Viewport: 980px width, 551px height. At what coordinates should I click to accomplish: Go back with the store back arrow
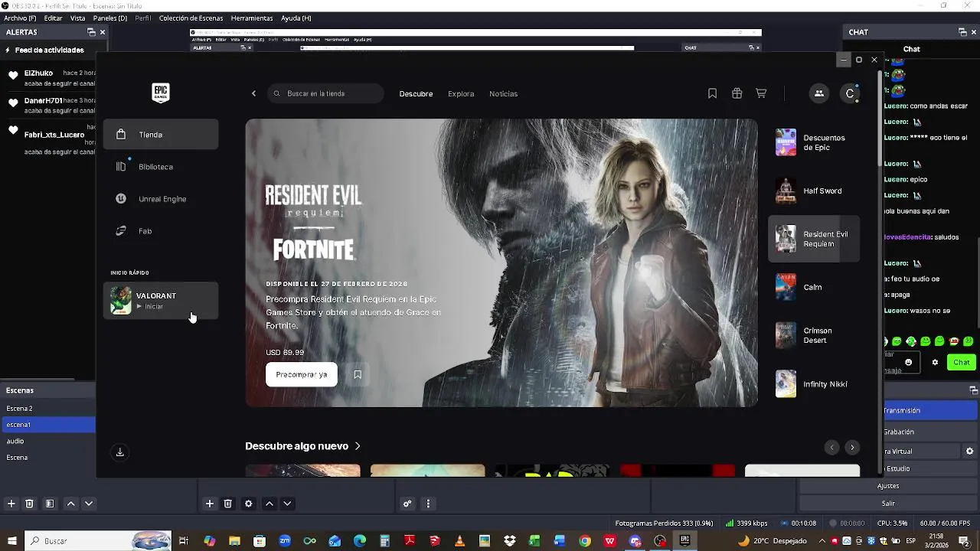coord(254,93)
